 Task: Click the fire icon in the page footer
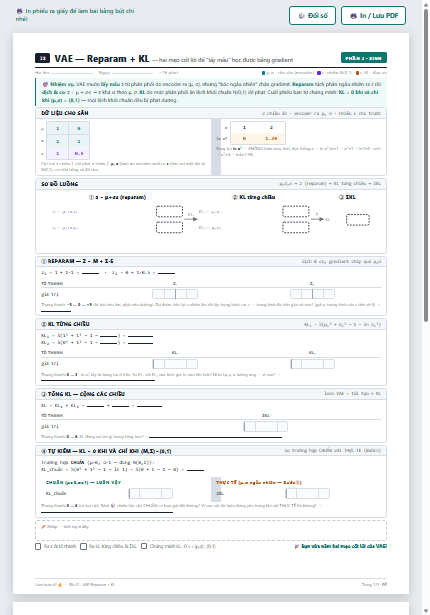point(60,585)
